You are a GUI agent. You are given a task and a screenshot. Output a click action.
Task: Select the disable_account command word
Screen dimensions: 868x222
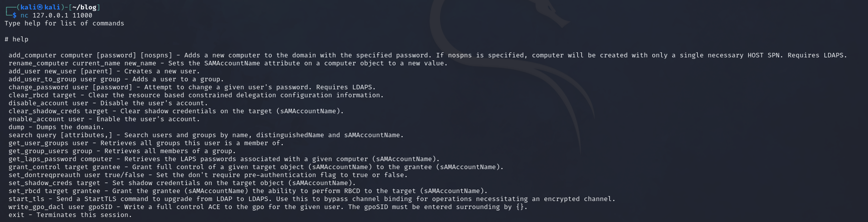[x=38, y=103]
